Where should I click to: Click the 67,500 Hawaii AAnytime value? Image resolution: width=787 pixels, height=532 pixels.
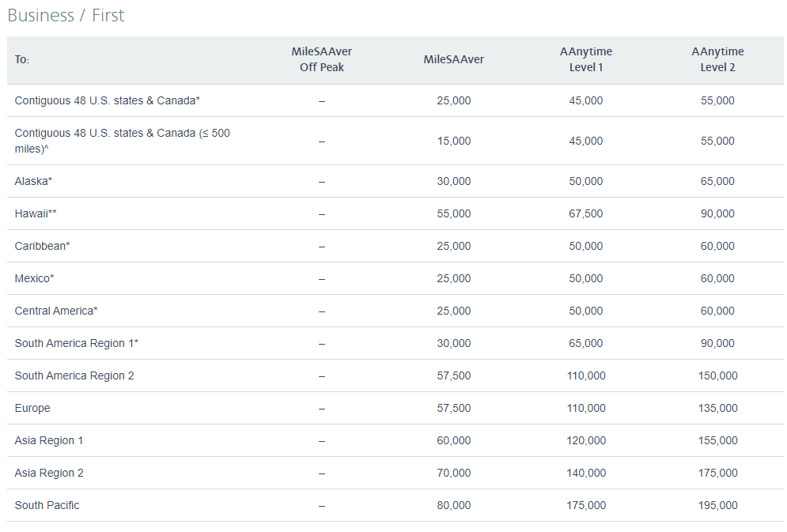click(x=585, y=213)
